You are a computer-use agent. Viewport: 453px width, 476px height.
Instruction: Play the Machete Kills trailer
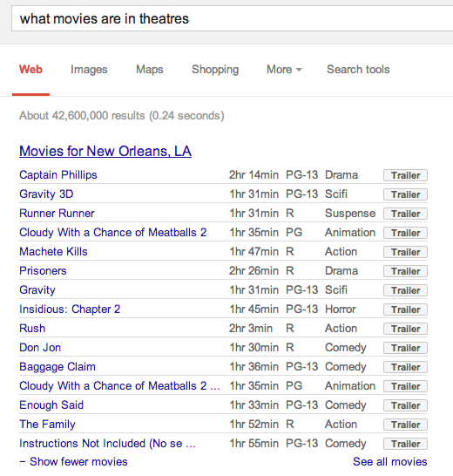pyautogui.click(x=405, y=252)
